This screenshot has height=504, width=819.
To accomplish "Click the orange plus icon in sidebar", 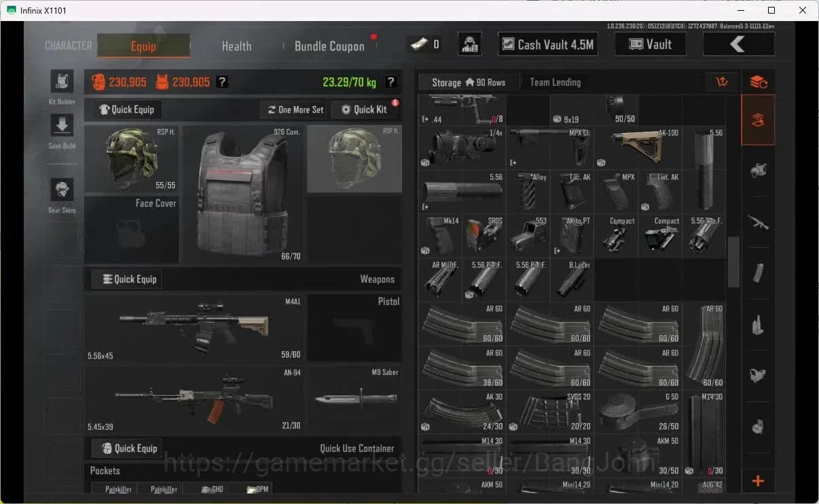I will pyautogui.click(x=758, y=481).
